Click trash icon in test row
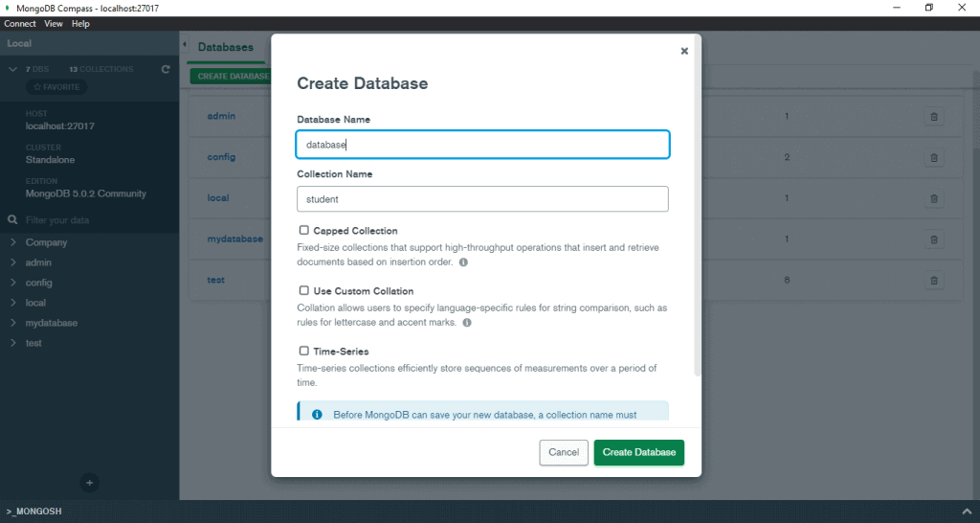 point(934,281)
